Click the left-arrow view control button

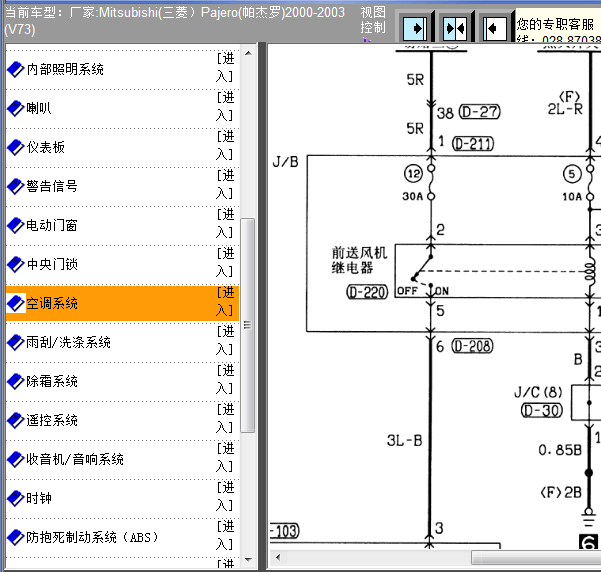(x=495, y=28)
